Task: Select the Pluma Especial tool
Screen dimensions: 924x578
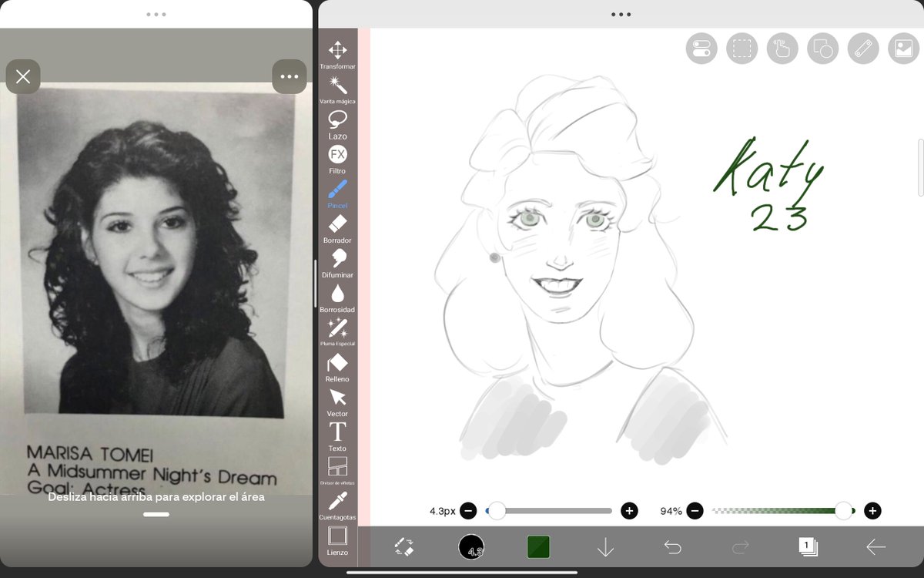Action: coord(337,332)
